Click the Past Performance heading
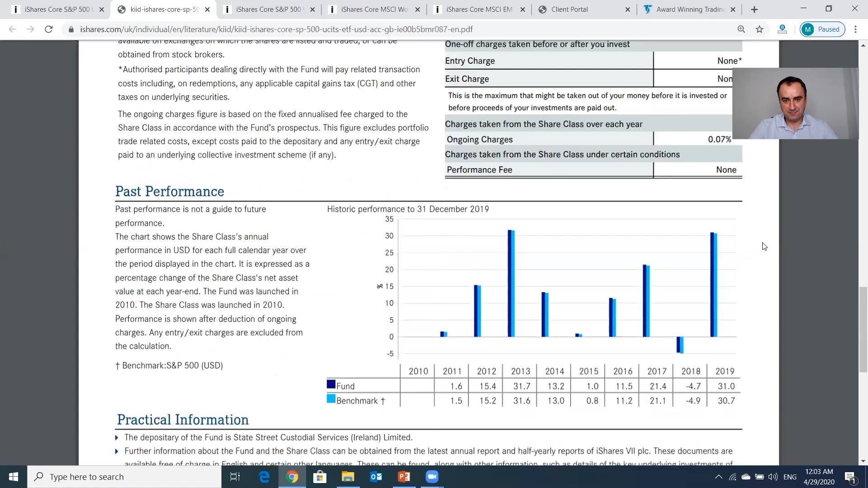This screenshot has width=868, height=488. click(x=170, y=192)
